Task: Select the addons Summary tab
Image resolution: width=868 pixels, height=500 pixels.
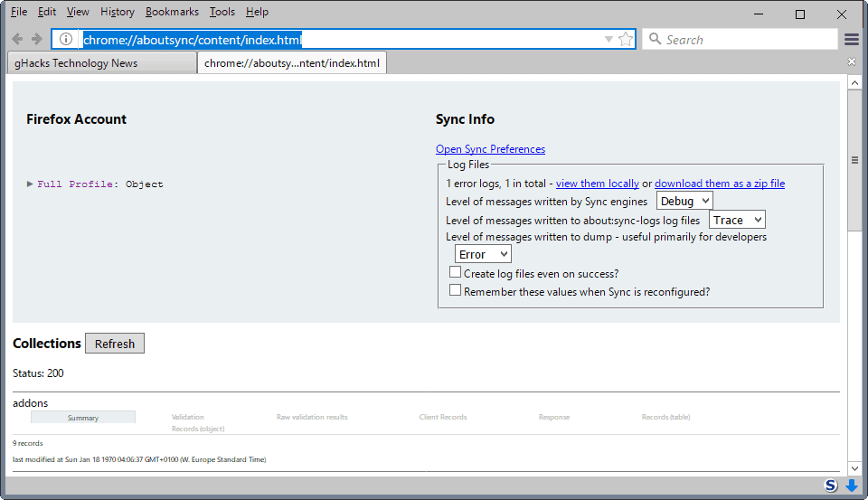Action: (83, 418)
